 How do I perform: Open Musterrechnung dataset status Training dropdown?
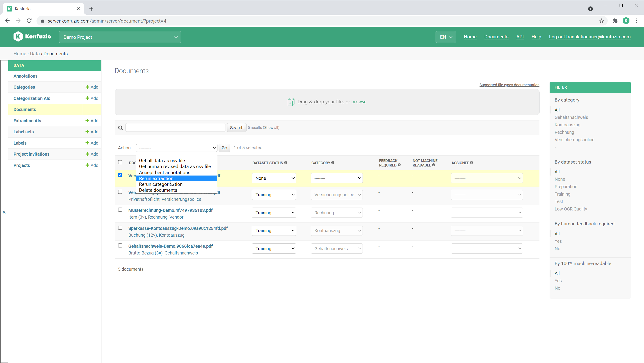(x=274, y=213)
